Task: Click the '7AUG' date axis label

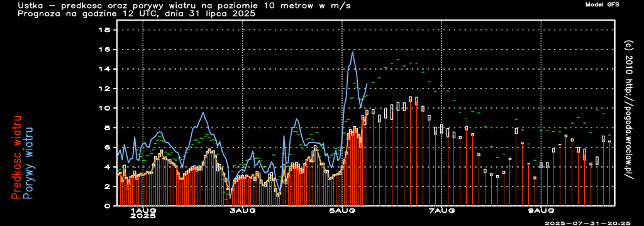Action: (441, 210)
